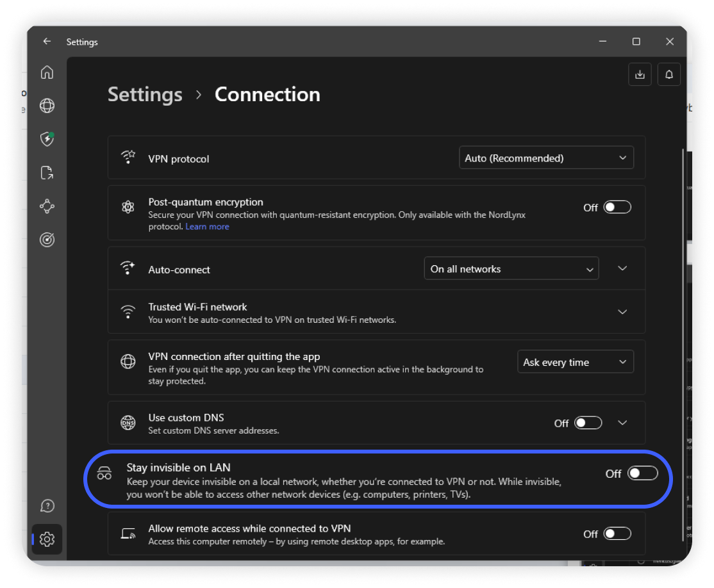The width and height of the screenshot is (714, 588).
Task: Turn on Use custom DNS switch
Action: [588, 423]
